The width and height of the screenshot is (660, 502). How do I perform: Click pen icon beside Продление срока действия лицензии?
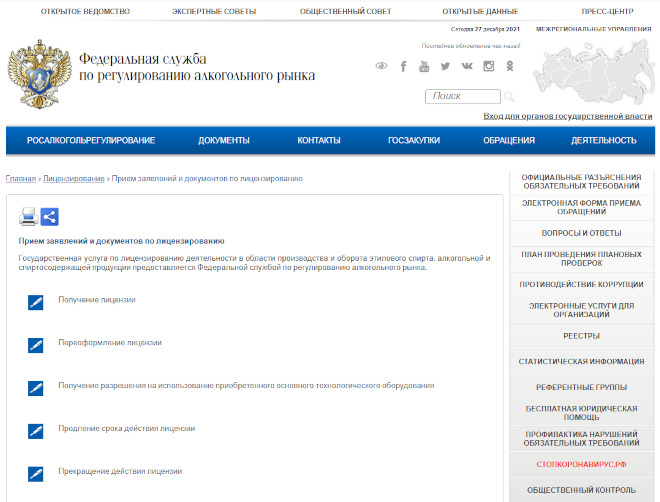pos(36,431)
